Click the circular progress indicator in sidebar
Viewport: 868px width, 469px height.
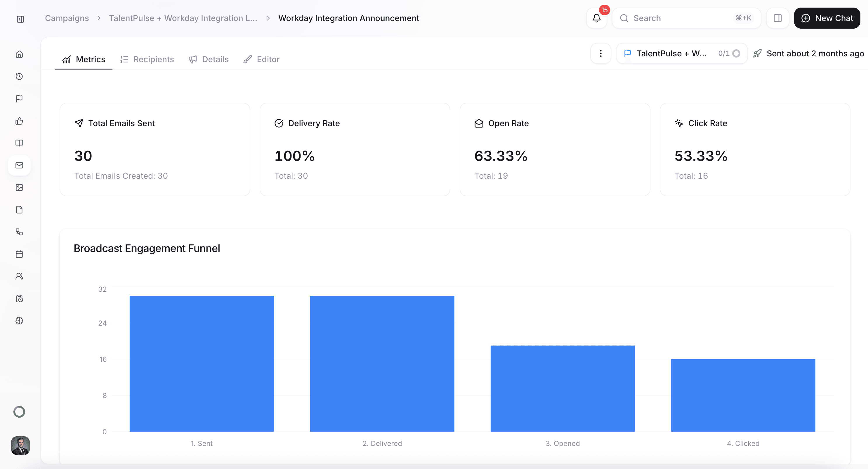[x=19, y=412]
